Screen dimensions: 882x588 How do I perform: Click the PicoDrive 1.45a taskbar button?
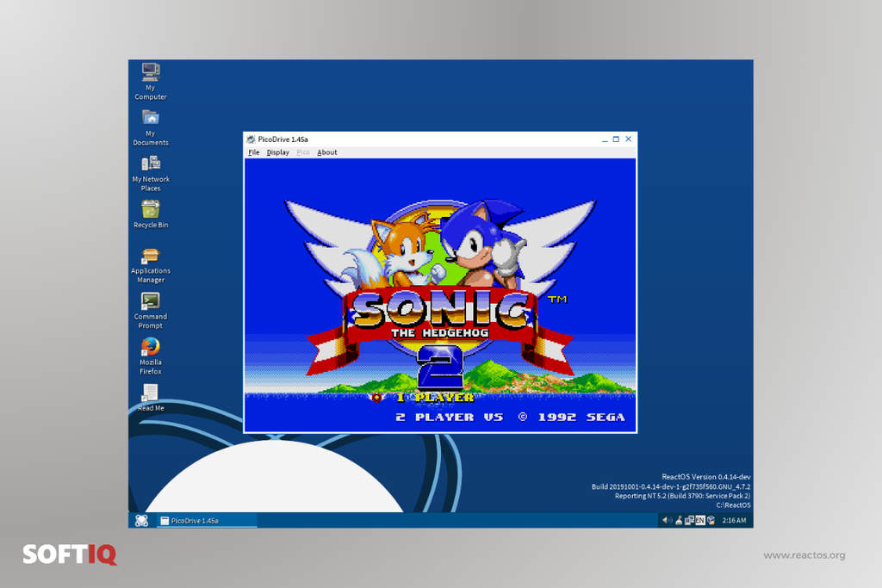[x=207, y=521]
